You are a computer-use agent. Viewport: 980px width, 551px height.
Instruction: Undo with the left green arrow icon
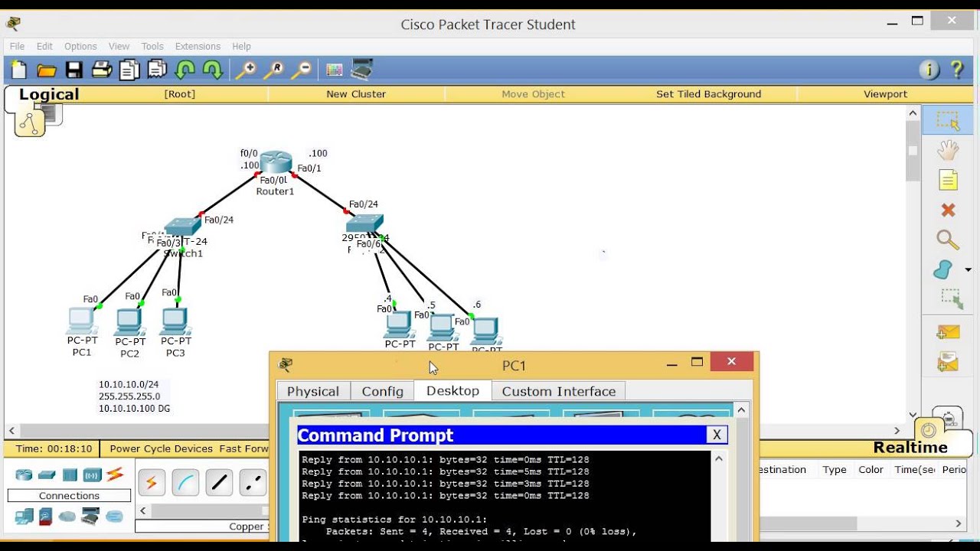coord(185,70)
